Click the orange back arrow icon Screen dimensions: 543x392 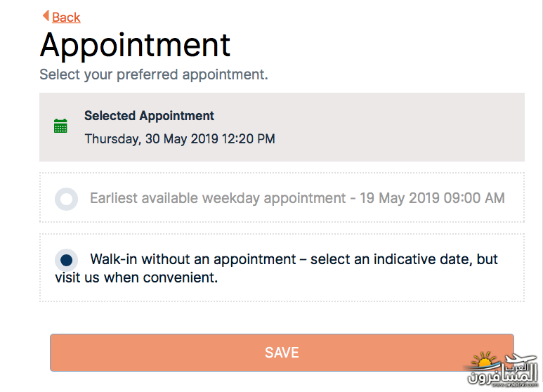(46, 15)
